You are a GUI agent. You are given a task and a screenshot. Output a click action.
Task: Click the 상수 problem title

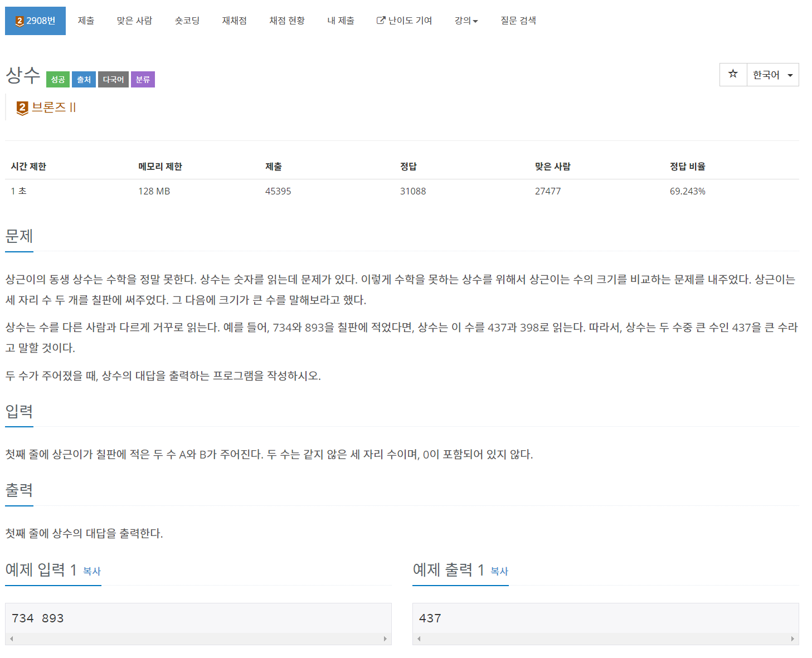click(23, 75)
